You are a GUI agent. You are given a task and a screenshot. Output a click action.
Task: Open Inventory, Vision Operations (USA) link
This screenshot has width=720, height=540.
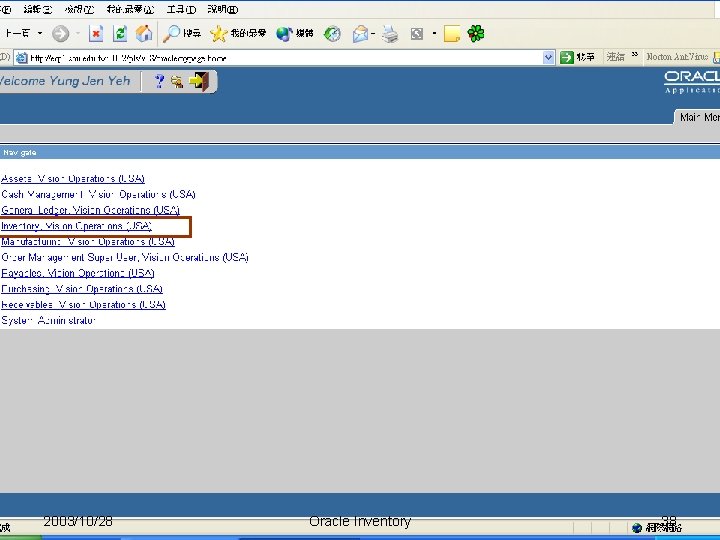76,226
